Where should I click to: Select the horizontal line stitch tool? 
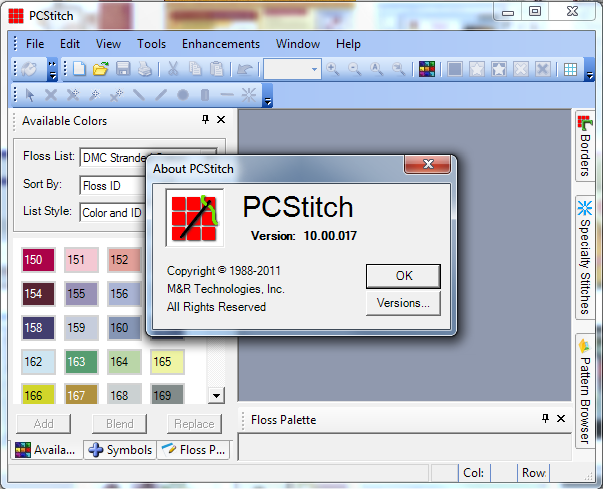[227, 95]
